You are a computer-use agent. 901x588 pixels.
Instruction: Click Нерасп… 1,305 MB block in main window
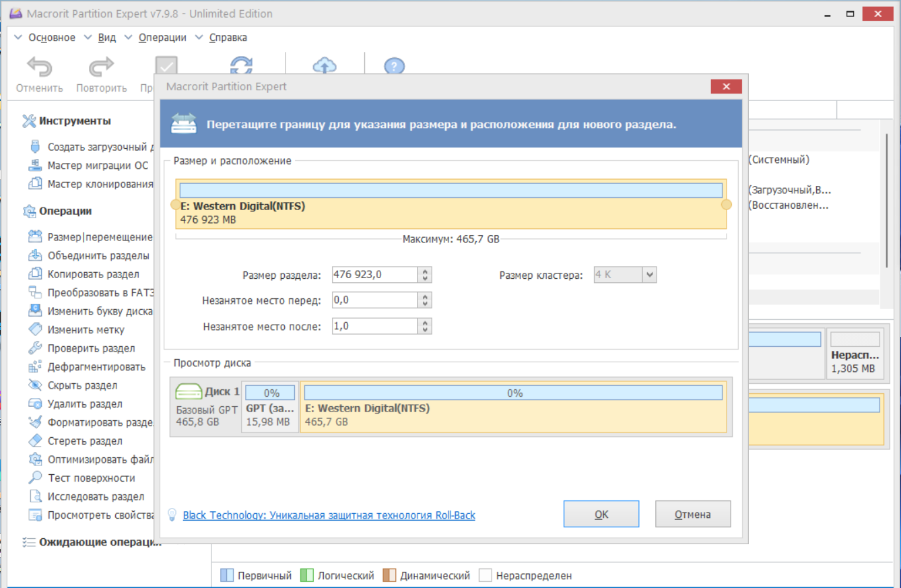(x=855, y=352)
